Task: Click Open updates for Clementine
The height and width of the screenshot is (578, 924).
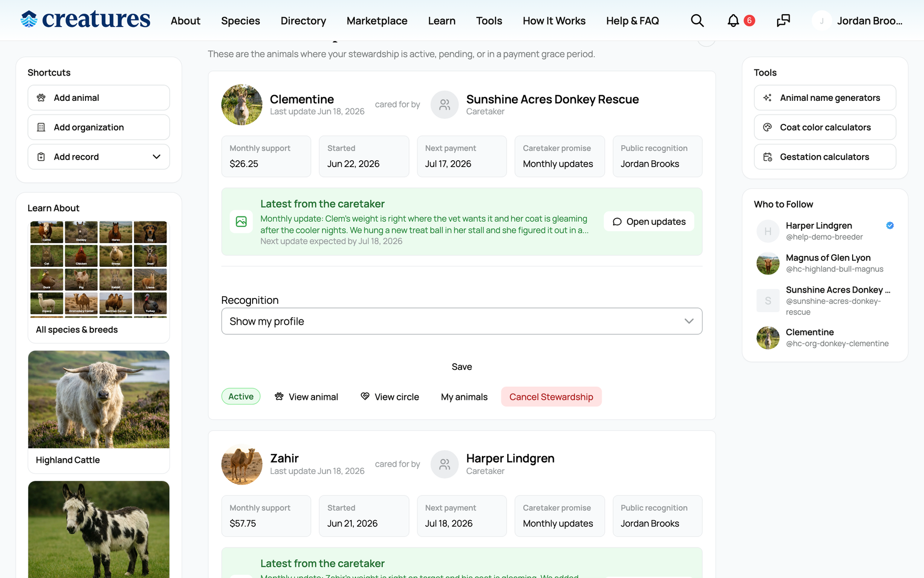Action: (x=649, y=222)
